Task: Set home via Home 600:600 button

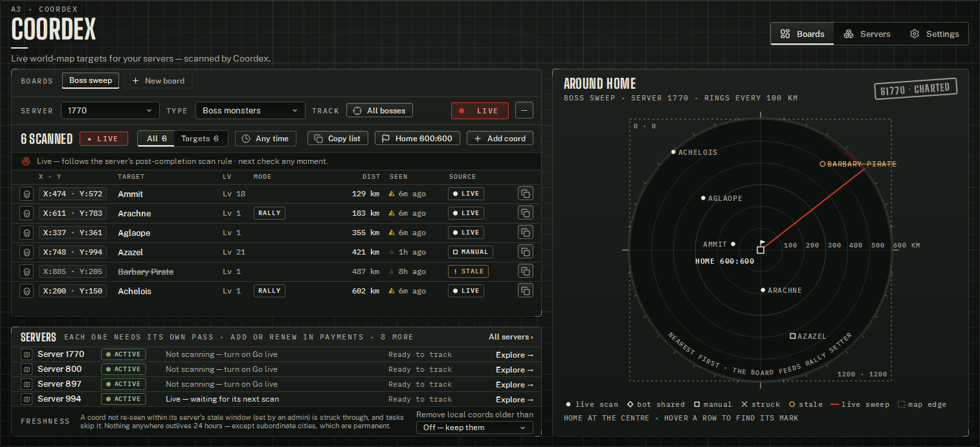Action: (418, 139)
